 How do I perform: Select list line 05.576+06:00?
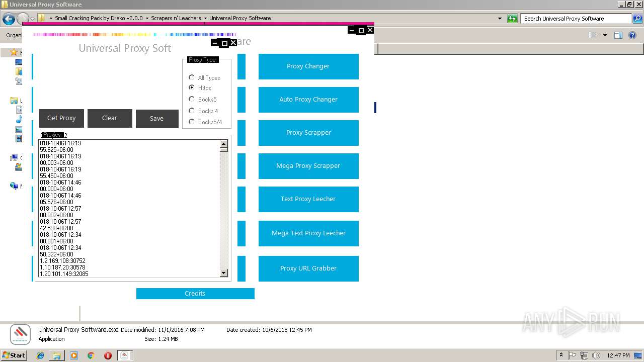click(x=56, y=202)
